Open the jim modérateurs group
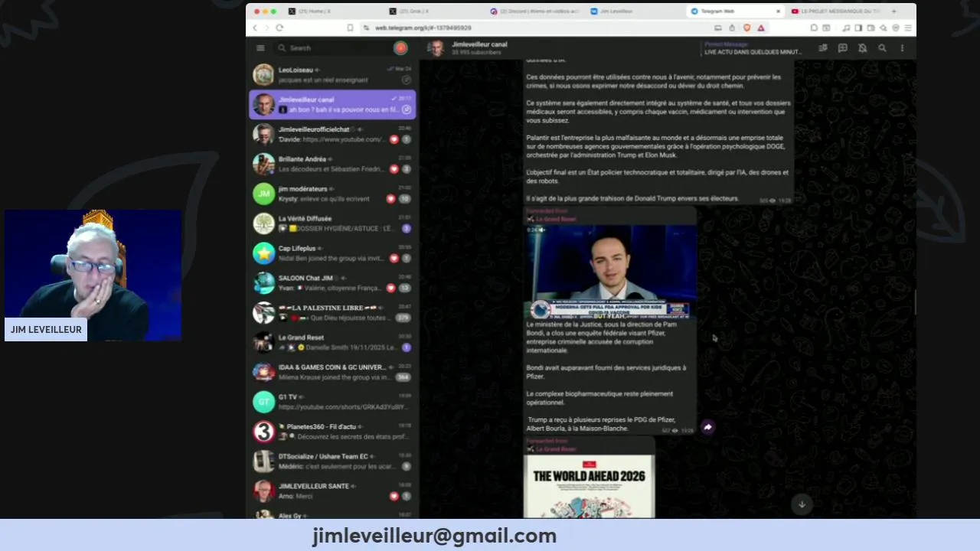The width and height of the screenshot is (980, 551). [332, 194]
